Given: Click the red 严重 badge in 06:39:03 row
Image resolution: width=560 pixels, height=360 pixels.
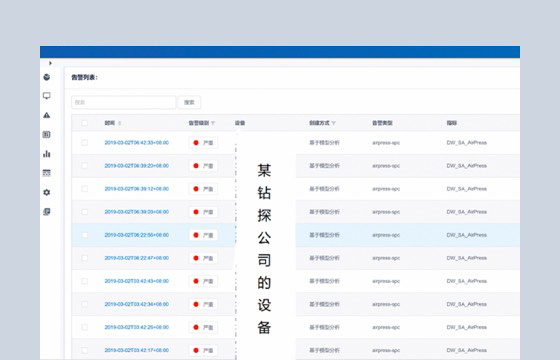Looking at the screenshot, I should tap(203, 212).
